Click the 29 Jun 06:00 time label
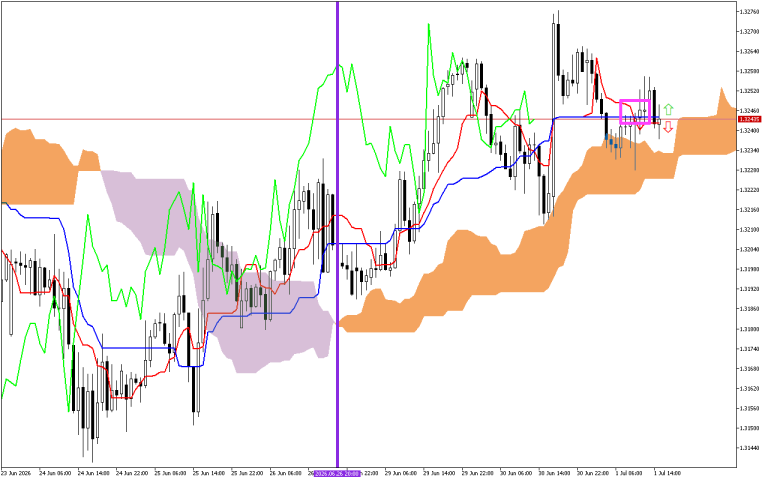Image resolution: width=768 pixels, height=480 pixels. pyautogui.click(x=401, y=474)
